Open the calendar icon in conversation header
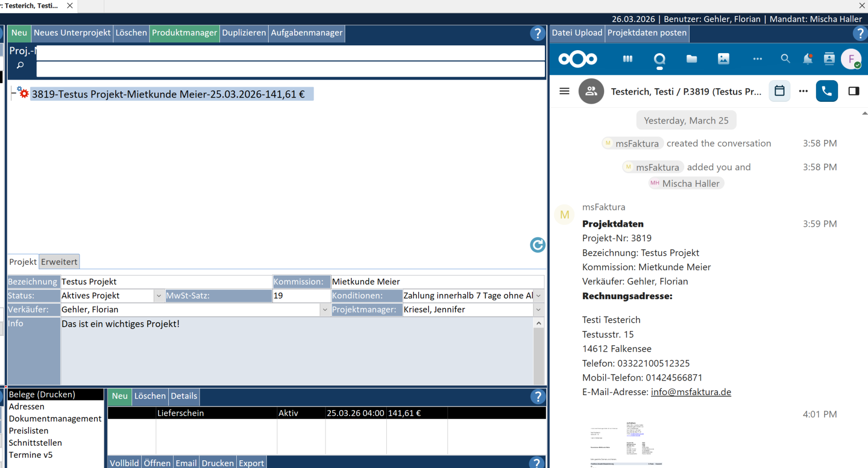 [x=779, y=91]
